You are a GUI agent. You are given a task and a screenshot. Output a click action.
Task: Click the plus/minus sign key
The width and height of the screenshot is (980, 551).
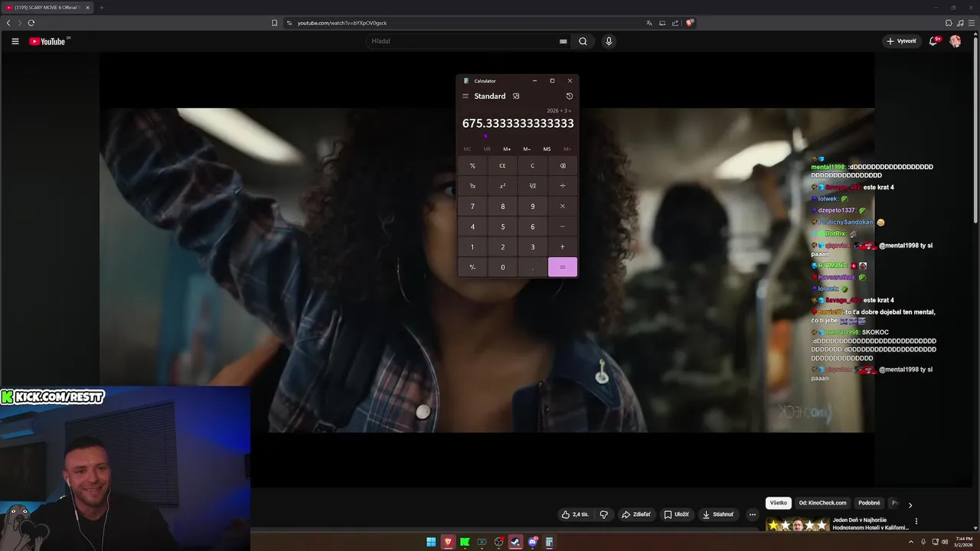pyautogui.click(x=472, y=267)
